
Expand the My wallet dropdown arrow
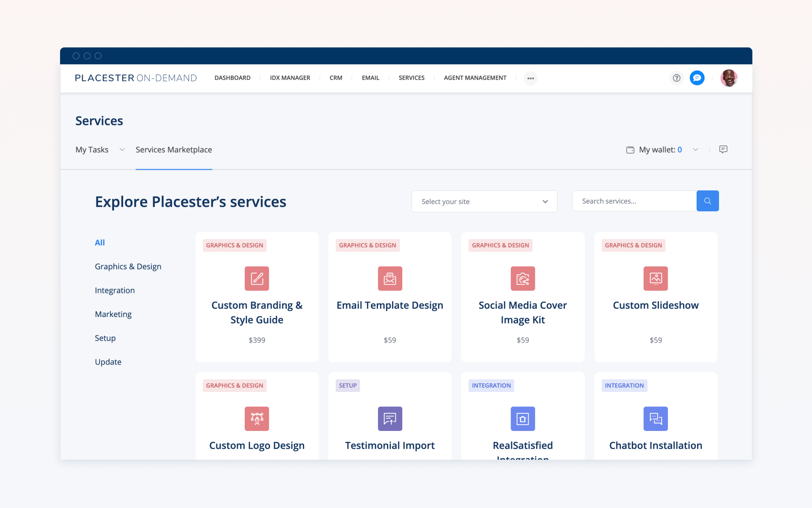pyautogui.click(x=696, y=150)
